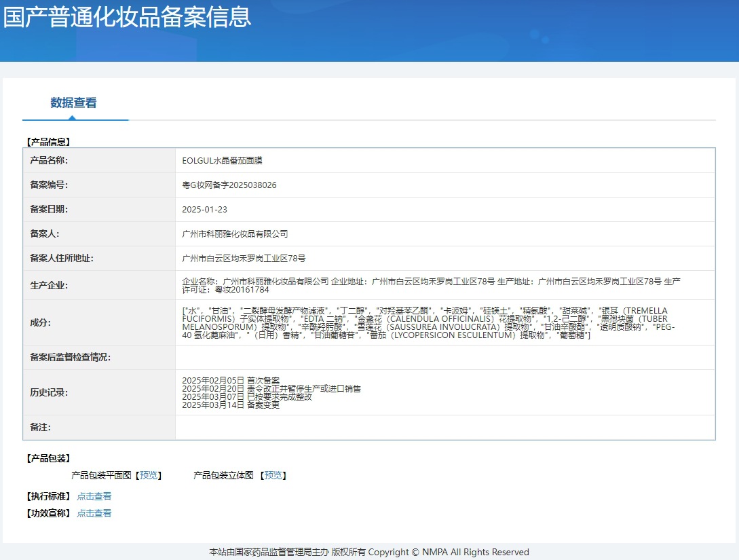Click 备案人 value 广州市科丽雅化妆品有限公司
The width and height of the screenshot is (739, 560).
[235, 234]
